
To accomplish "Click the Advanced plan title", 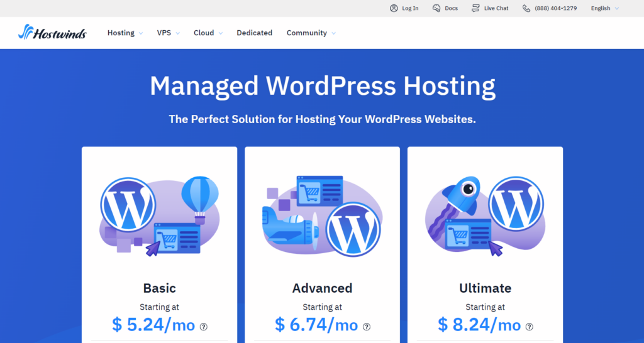I will [323, 288].
